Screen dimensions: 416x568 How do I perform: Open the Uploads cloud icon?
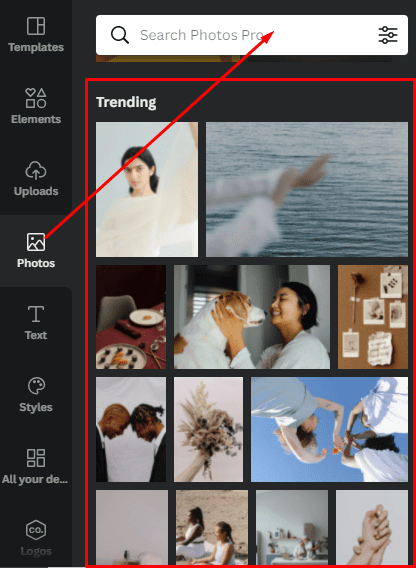(36, 171)
